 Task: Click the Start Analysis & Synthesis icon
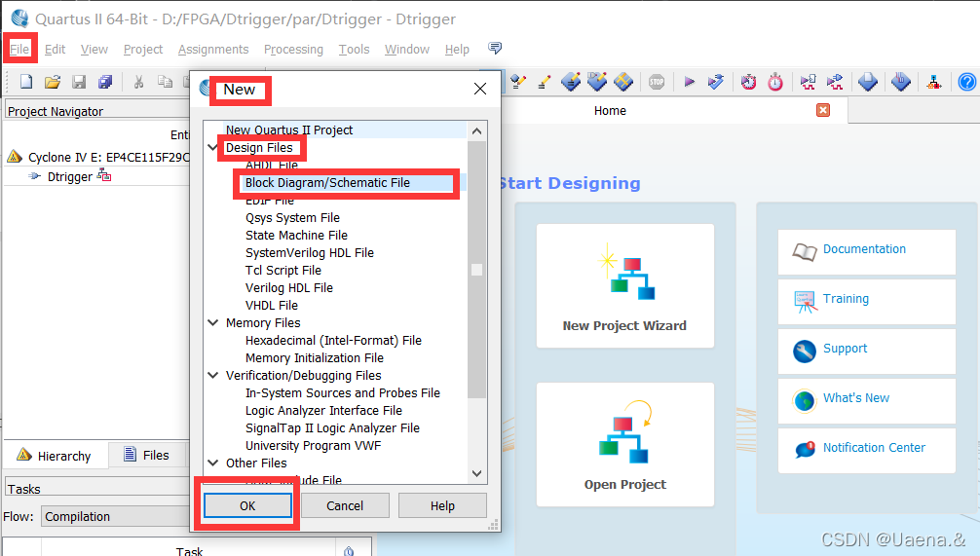point(716,82)
